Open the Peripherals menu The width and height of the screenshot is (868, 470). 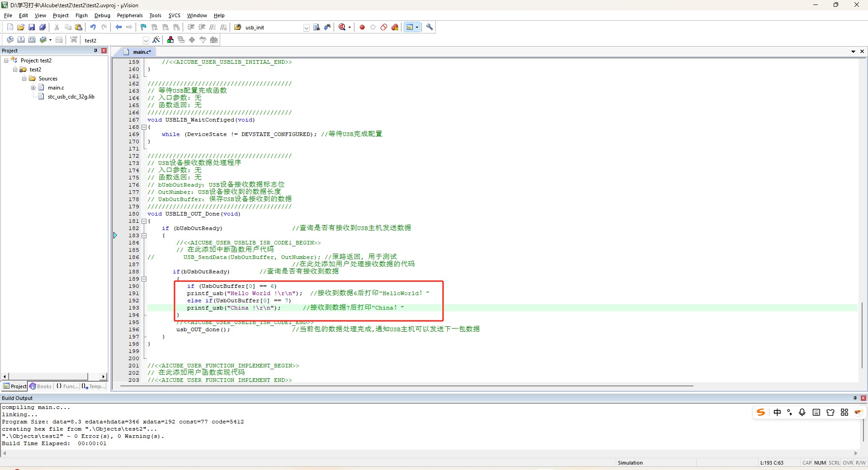130,15
